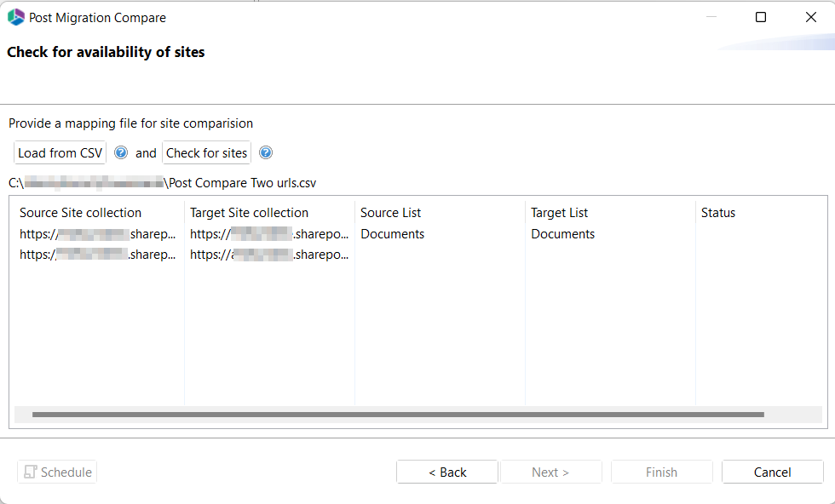Click the disabled Next button
Image resolution: width=835 pixels, height=504 pixels.
[550, 472]
